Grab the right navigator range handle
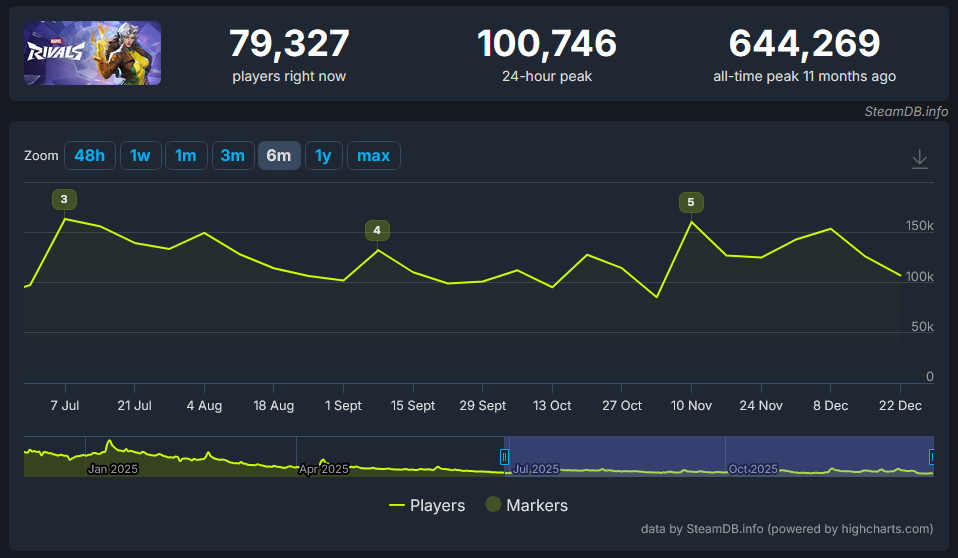This screenshot has width=958, height=558. 931,457
